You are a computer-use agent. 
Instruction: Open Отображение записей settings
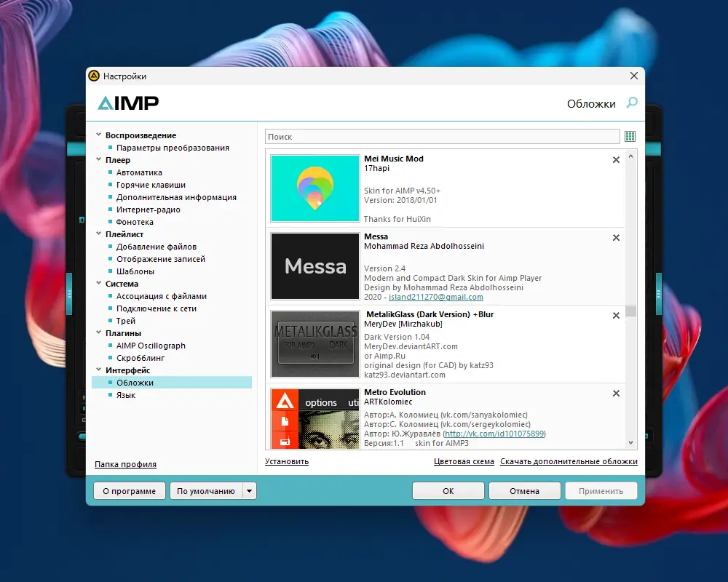[x=161, y=259]
